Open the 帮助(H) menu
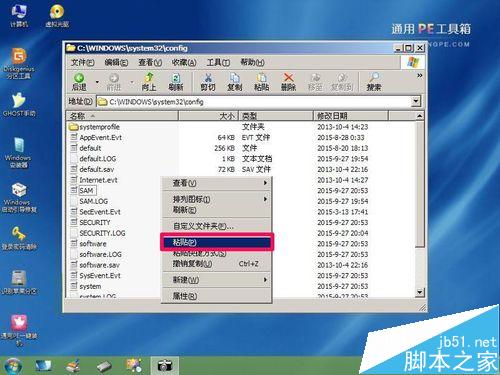The height and width of the screenshot is (375, 500). coord(252,62)
